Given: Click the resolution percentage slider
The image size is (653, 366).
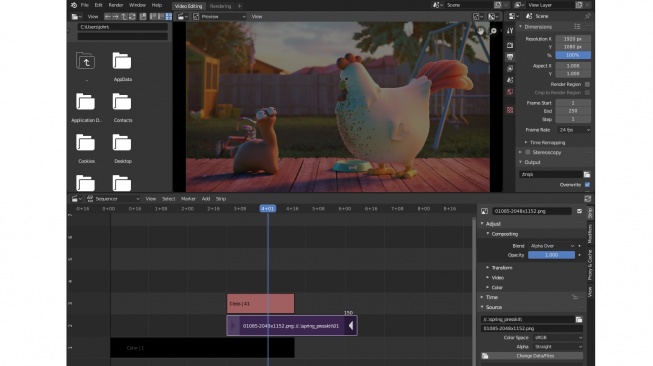Looking at the screenshot, I should pyautogui.click(x=573, y=55).
